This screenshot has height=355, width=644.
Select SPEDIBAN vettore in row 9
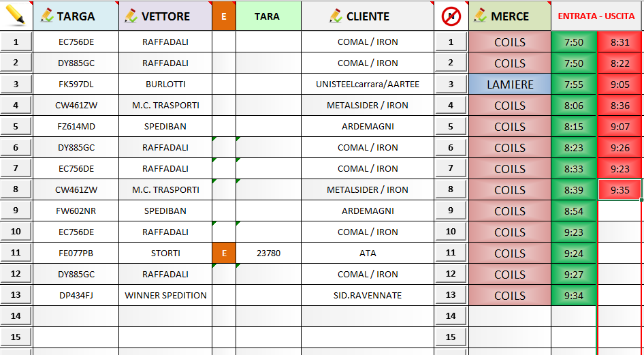(x=165, y=211)
